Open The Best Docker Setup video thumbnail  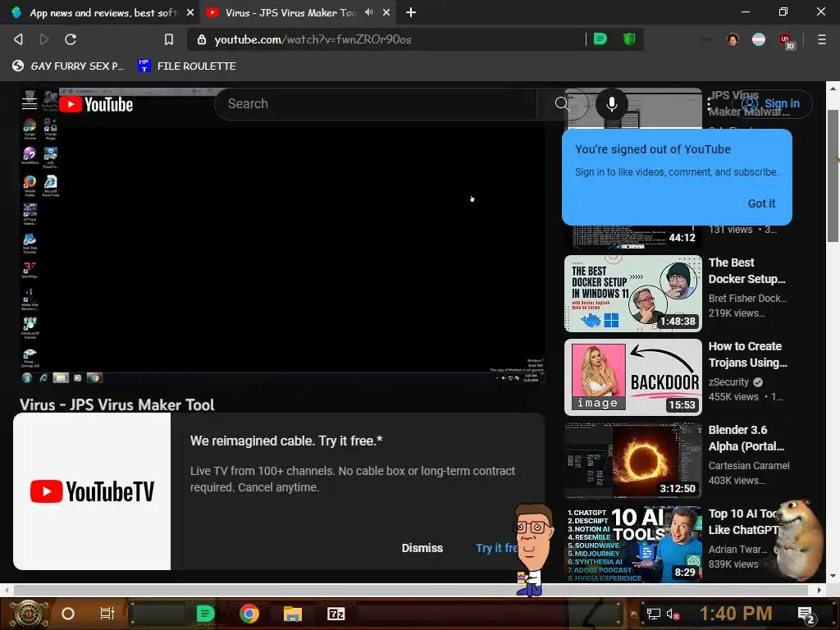(633, 294)
